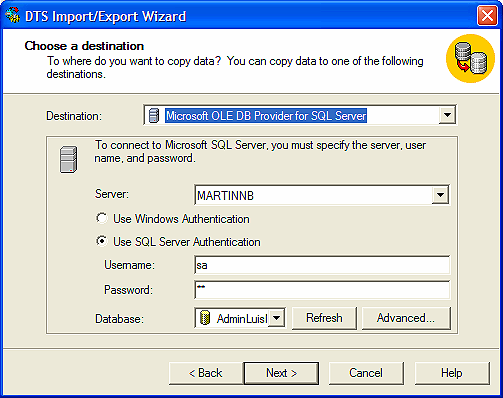Click the 'Password:' label

tap(128, 290)
